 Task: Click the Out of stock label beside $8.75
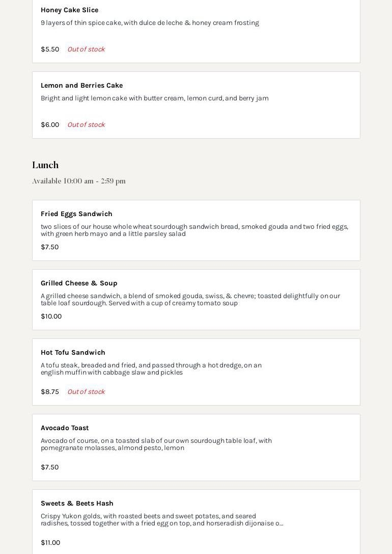pyautogui.click(x=86, y=391)
